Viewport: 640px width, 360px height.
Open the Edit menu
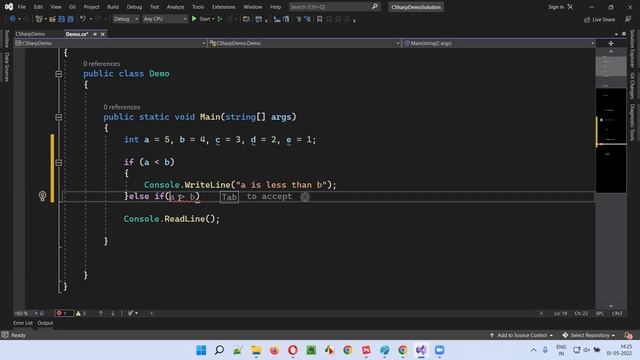point(38,7)
